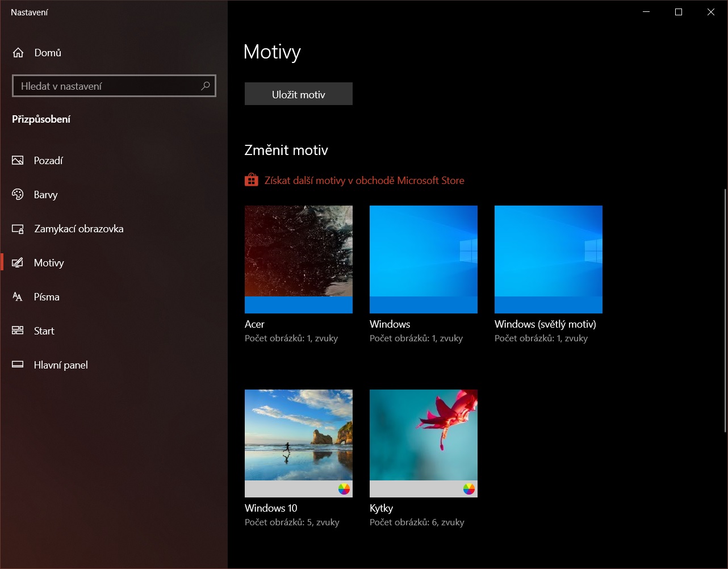Click the Přizpůsobení section heading

41,119
